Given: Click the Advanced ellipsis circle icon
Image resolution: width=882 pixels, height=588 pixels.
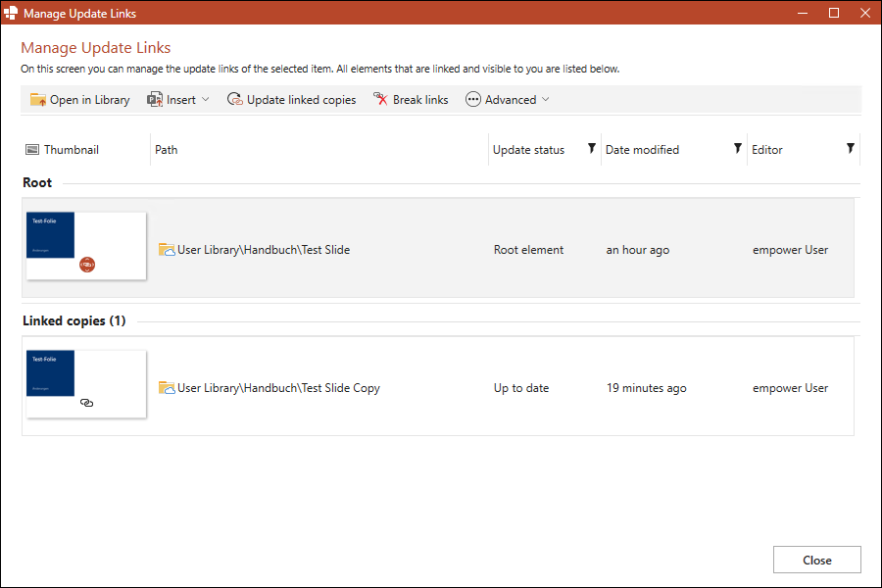Looking at the screenshot, I should click(473, 100).
